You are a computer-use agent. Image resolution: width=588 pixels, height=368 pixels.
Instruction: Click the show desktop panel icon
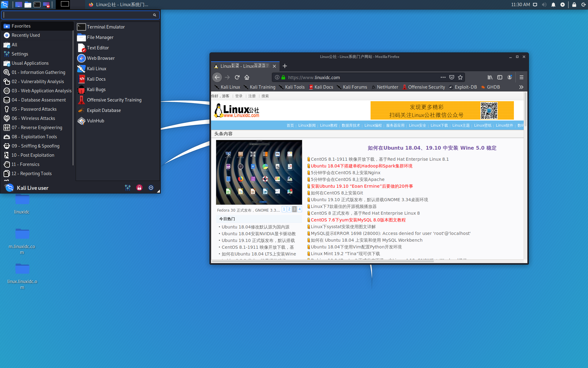tap(19, 4)
